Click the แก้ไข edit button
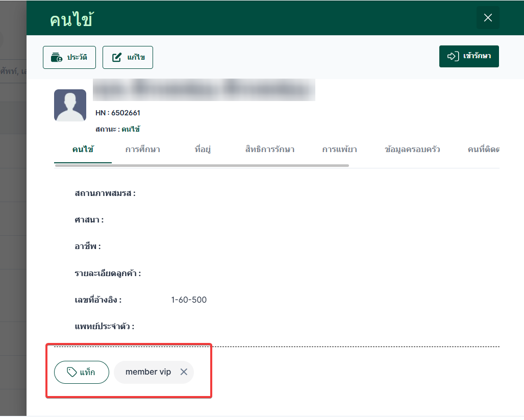524x420 pixels. click(x=128, y=58)
